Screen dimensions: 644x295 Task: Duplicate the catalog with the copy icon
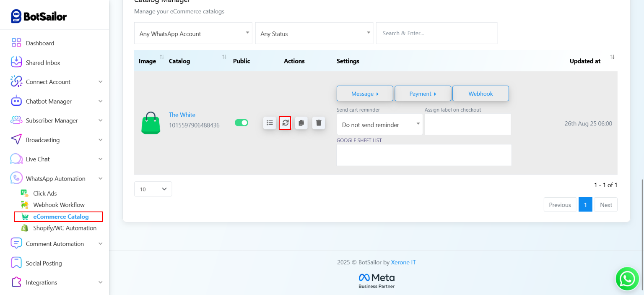pyautogui.click(x=301, y=123)
